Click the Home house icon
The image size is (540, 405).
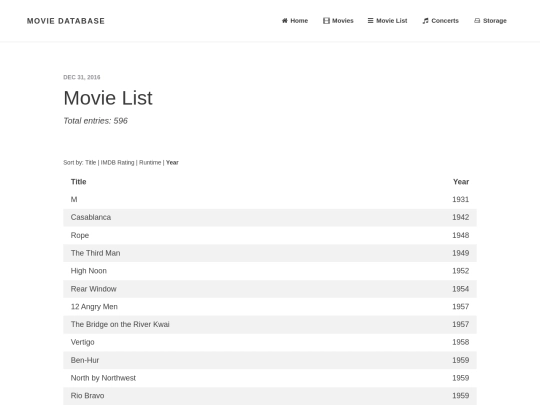coord(284,21)
